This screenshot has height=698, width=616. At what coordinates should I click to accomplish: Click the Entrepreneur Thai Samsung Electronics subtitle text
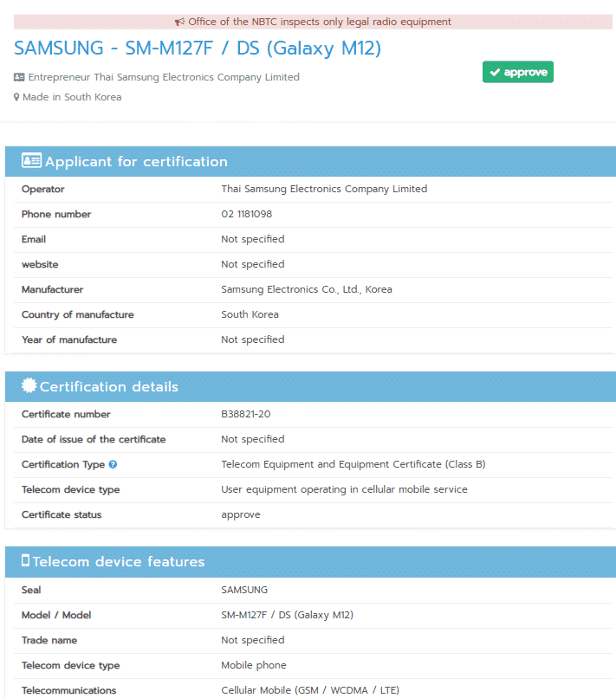tap(164, 77)
